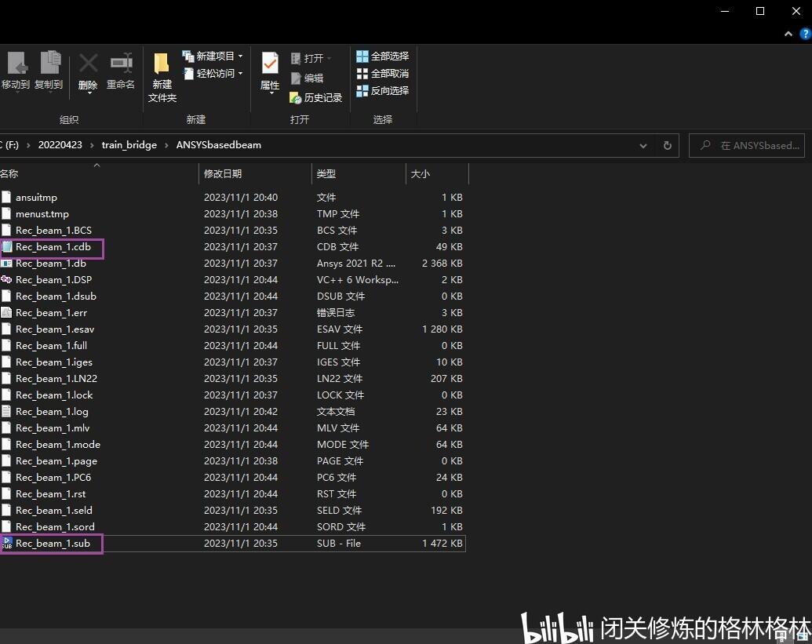This screenshot has width=812, height=644.
Task: Click the Delete (删除) icon
Action: 88,72
